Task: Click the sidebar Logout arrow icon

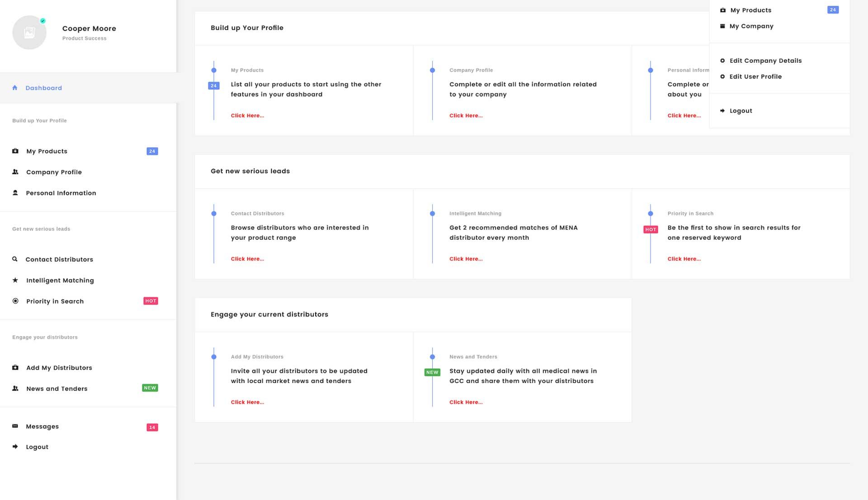Action: (x=15, y=447)
